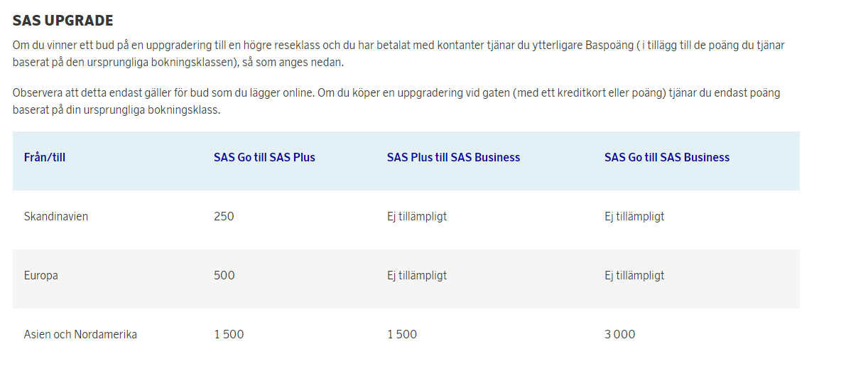Click the Från/till column header
The image size is (868, 381).
(x=45, y=157)
